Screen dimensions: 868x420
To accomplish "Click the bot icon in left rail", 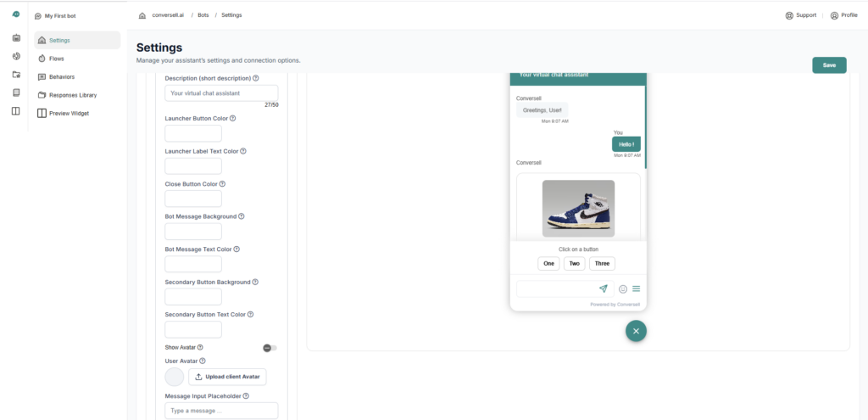I will pos(16,38).
